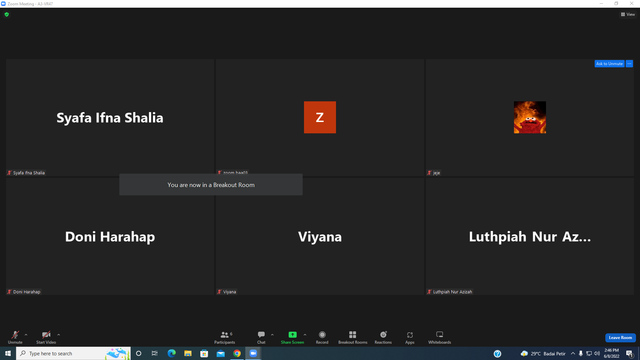Expand video options arrow beside Start Video

[59, 335]
